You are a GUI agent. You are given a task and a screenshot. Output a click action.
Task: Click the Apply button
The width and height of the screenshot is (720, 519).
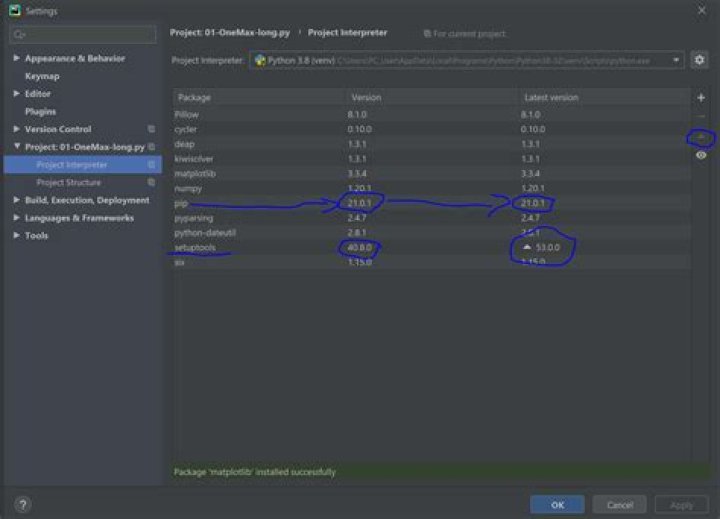(681, 504)
